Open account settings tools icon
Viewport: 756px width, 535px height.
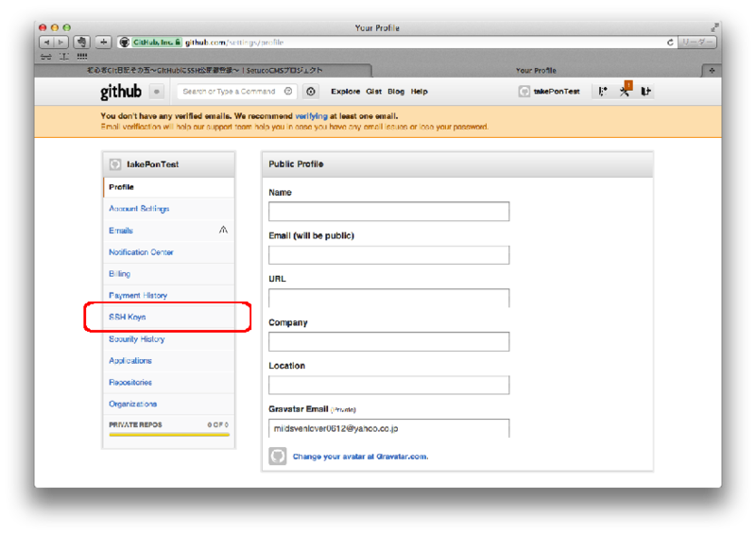tap(625, 91)
